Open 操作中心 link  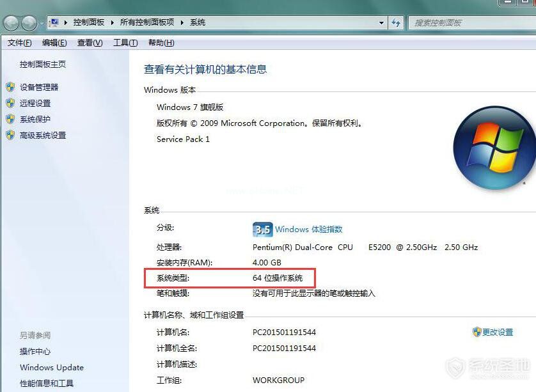tap(35, 351)
